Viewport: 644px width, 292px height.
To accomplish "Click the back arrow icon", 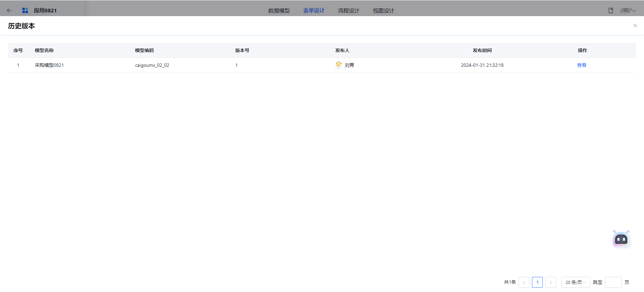I will (9, 10).
